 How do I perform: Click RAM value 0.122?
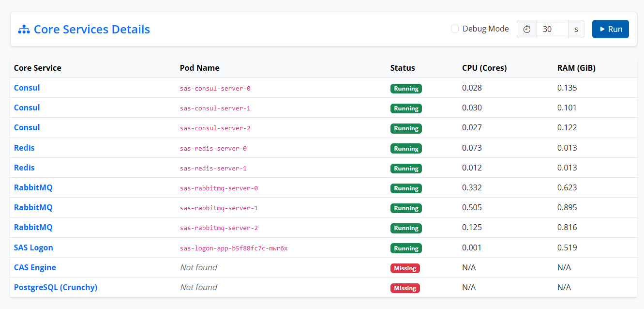click(567, 127)
